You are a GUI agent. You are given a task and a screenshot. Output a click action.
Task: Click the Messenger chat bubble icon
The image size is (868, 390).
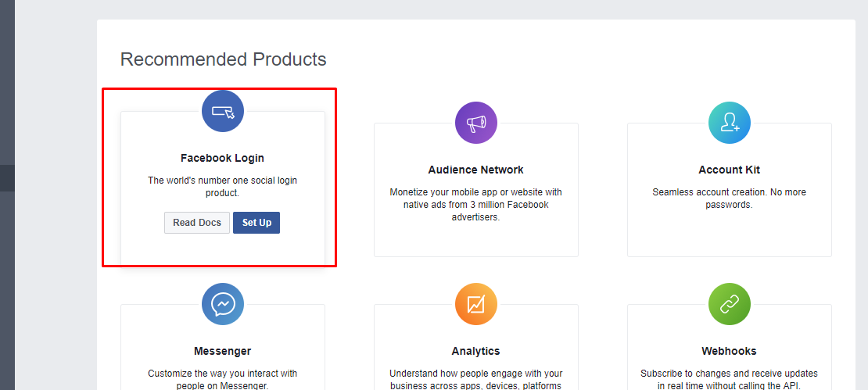[x=223, y=304]
